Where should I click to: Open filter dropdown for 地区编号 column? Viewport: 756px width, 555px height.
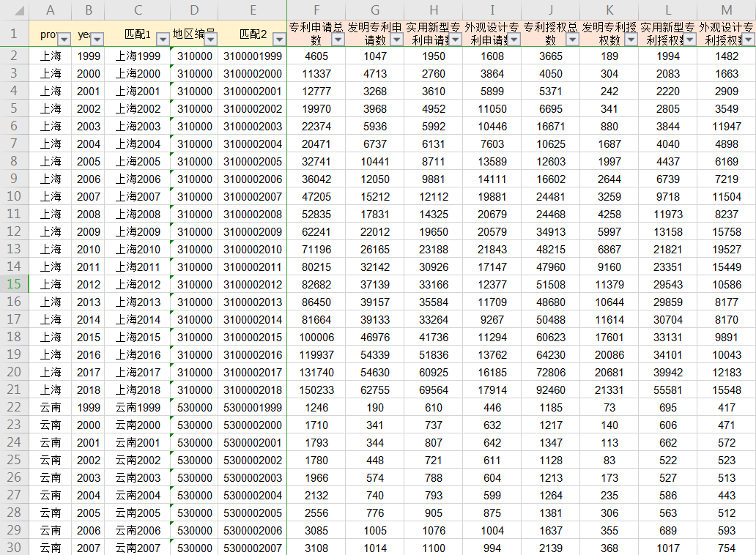(x=211, y=39)
